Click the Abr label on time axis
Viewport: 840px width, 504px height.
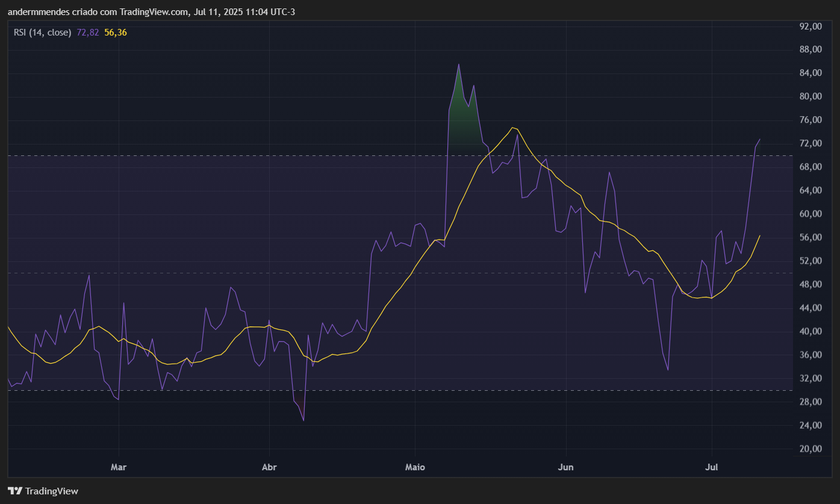pos(269,467)
